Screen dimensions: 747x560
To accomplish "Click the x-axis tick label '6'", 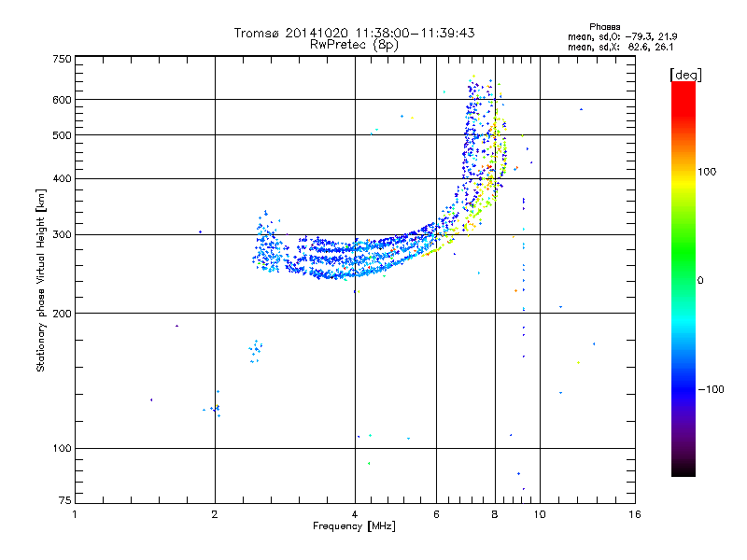I will tap(436, 514).
